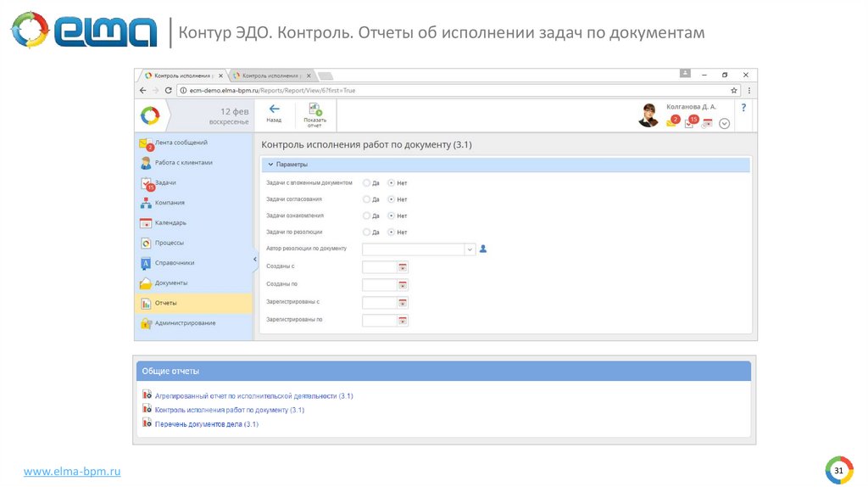Select Да for Задачи с вложенным документом
This screenshot has height=487, width=868.
pyautogui.click(x=366, y=182)
